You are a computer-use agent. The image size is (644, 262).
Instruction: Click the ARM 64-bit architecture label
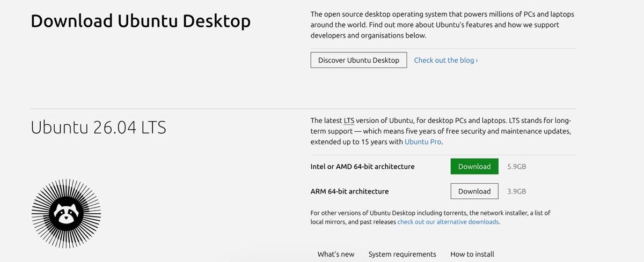pyautogui.click(x=349, y=191)
